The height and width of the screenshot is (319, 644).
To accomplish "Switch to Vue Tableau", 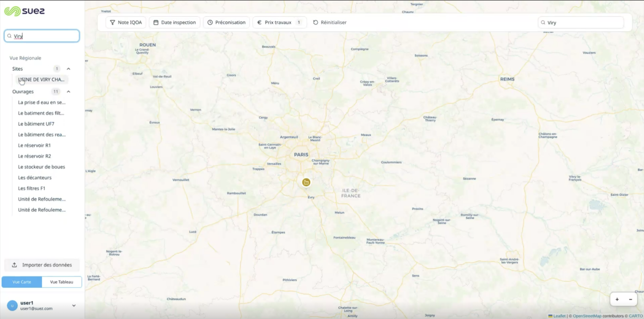I will tap(61, 282).
